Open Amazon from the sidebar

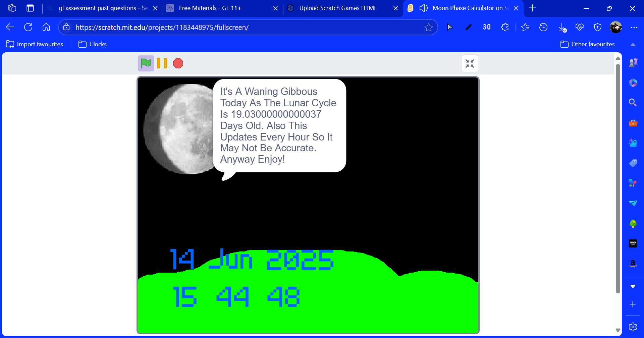pos(633,264)
